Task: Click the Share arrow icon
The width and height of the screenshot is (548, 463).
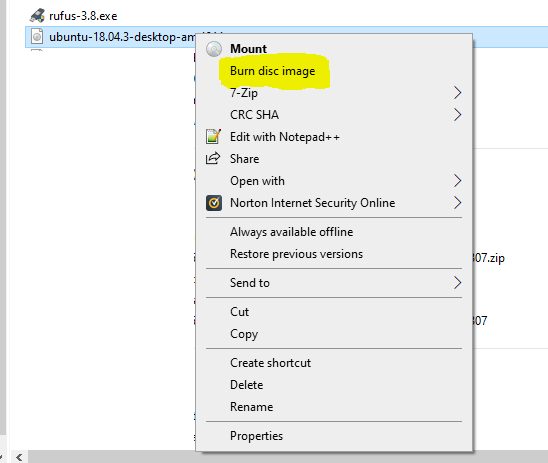Action: [213, 158]
